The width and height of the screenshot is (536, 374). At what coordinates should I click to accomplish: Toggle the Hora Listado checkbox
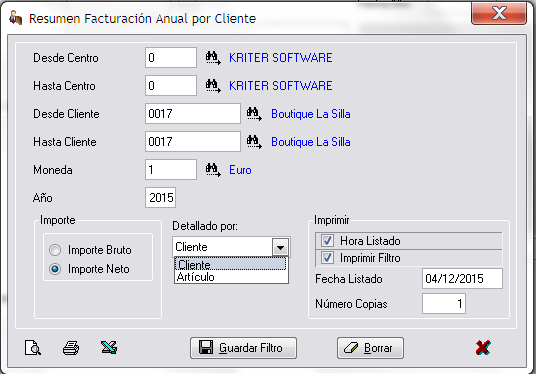point(327,241)
